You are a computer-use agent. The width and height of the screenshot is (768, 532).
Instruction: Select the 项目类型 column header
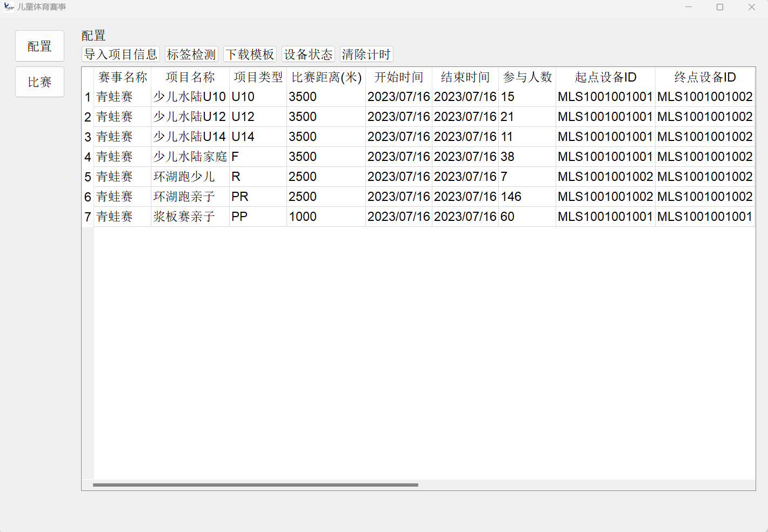[258, 77]
